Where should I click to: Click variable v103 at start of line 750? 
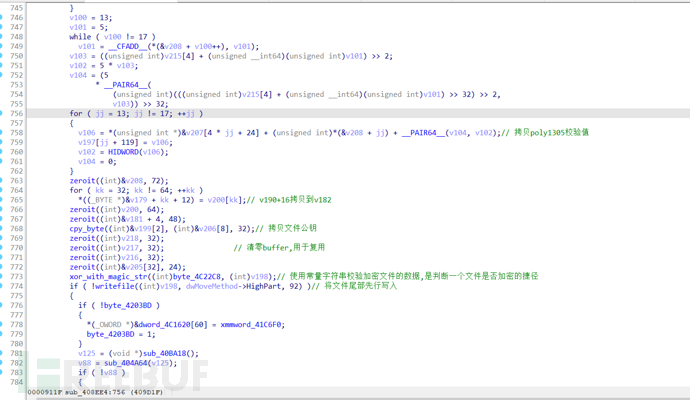coord(78,56)
